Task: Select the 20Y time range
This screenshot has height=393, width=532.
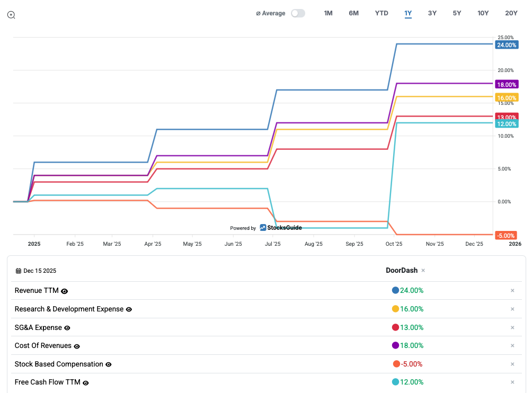Action: tap(511, 13)
